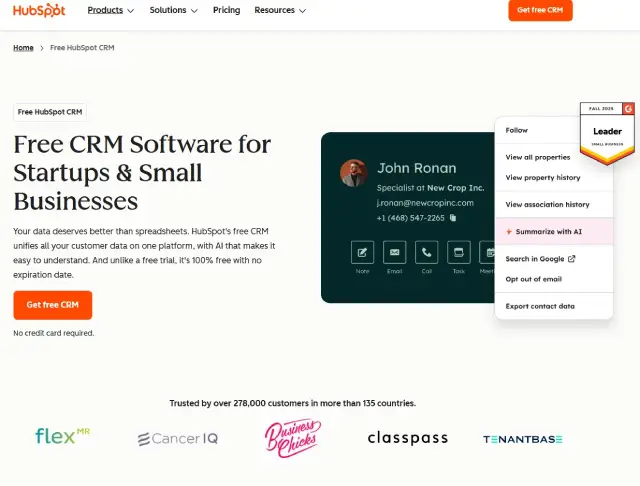Choose View all properties option
Viewport: 640px width, 486px height.
click(x=538, y=157)
